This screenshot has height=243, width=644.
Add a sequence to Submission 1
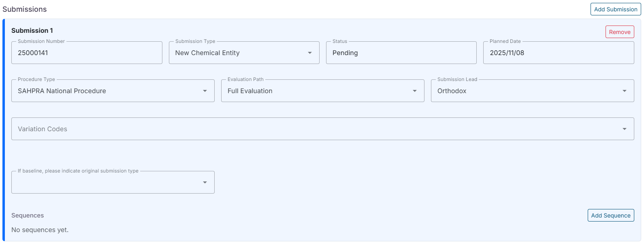(610, 215)
